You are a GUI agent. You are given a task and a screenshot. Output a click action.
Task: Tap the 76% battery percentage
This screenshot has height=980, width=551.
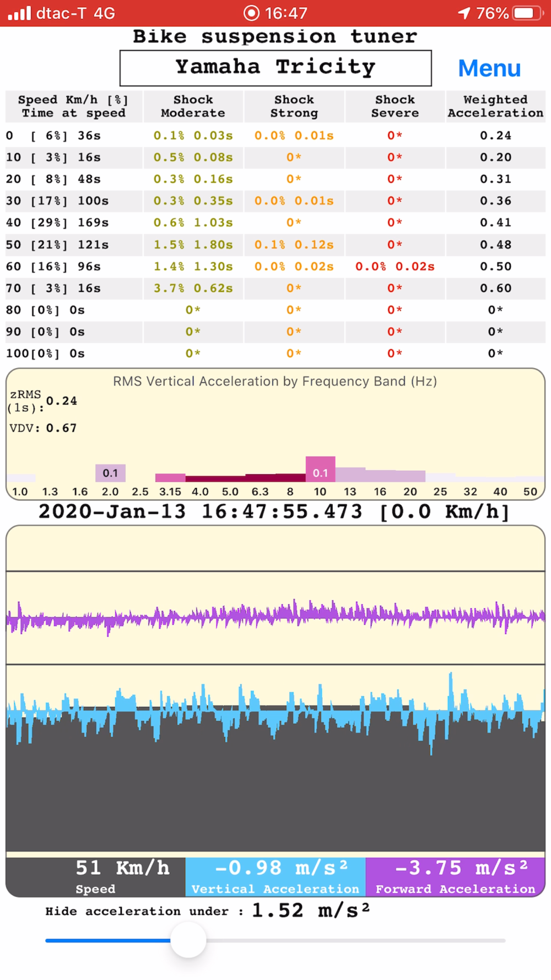[x=492, y=13]
